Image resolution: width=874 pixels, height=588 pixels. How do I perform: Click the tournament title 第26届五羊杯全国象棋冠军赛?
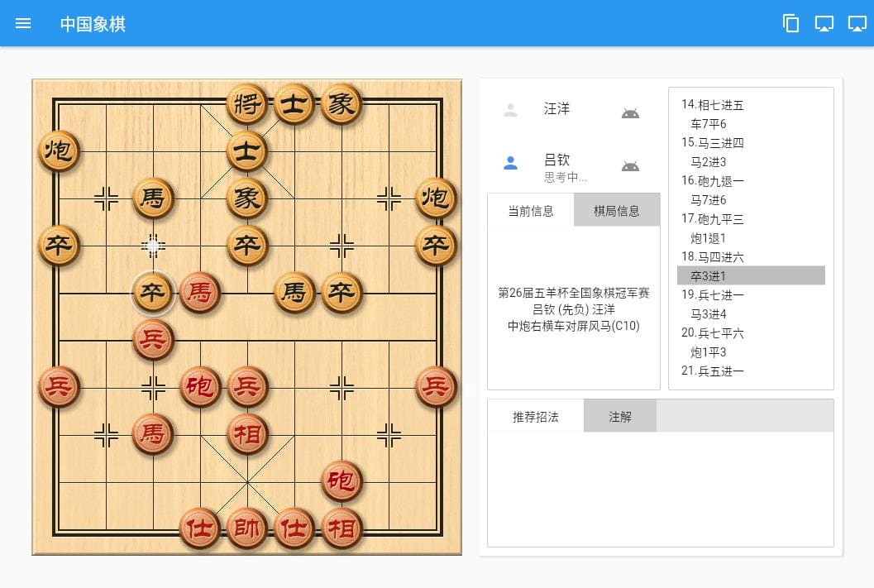pyautogui.click(x=574, y=293)
